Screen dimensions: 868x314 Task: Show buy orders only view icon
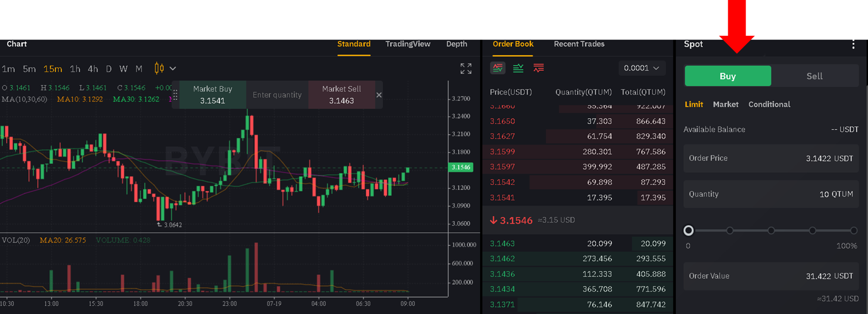pyautogui.click(x=518, y=68)
